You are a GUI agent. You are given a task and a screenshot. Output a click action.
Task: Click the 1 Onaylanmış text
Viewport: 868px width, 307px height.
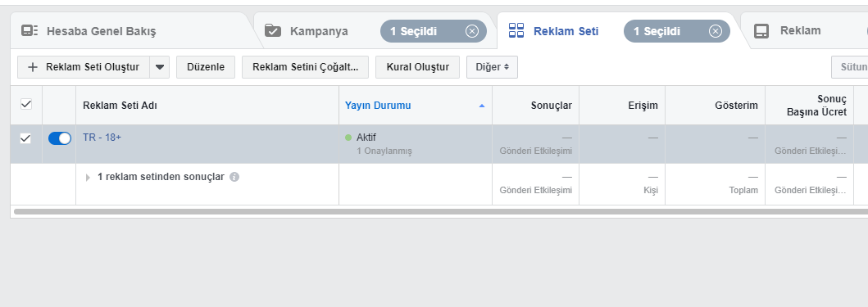(x=384, y=151)
